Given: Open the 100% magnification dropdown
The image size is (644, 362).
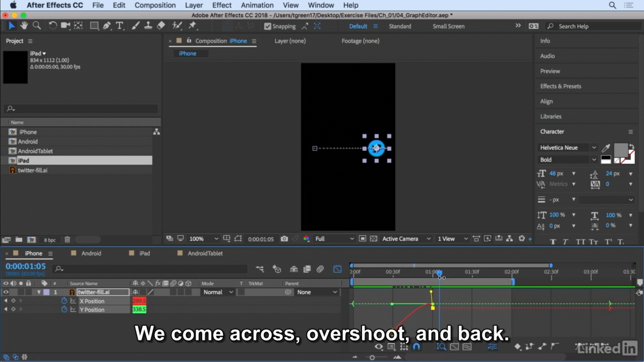Looking at the screenshot, I should 204,239.
